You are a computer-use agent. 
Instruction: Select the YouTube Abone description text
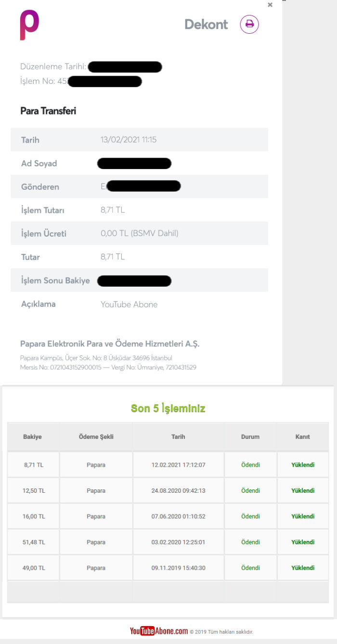click(x=129, y=304)
